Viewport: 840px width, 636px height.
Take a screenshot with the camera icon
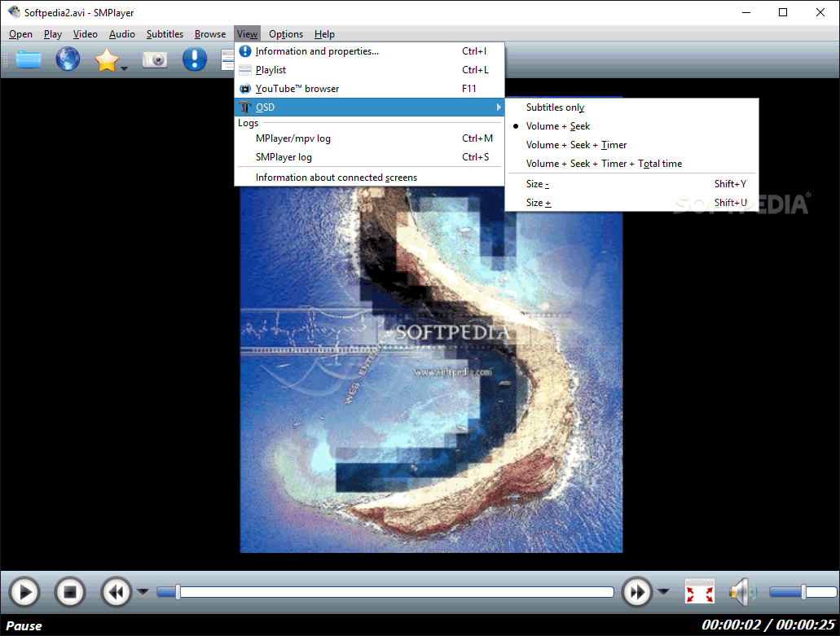point(155,59)
